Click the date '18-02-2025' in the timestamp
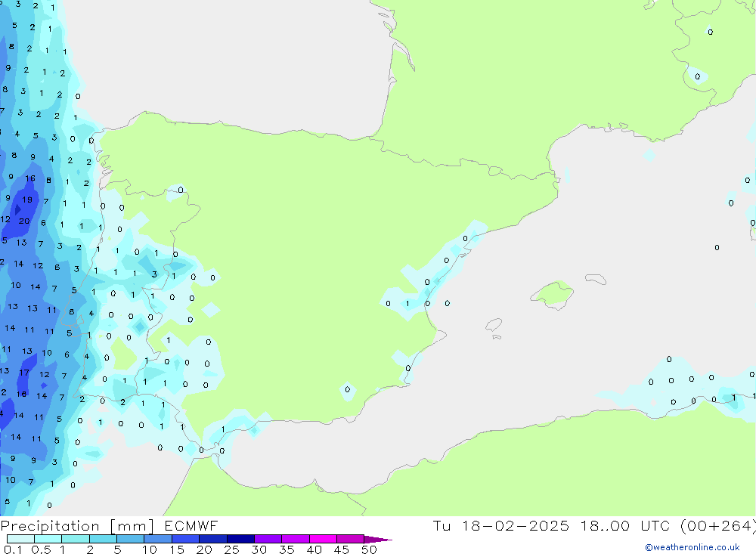The image size is (756, 554). [x=515, y=525]
